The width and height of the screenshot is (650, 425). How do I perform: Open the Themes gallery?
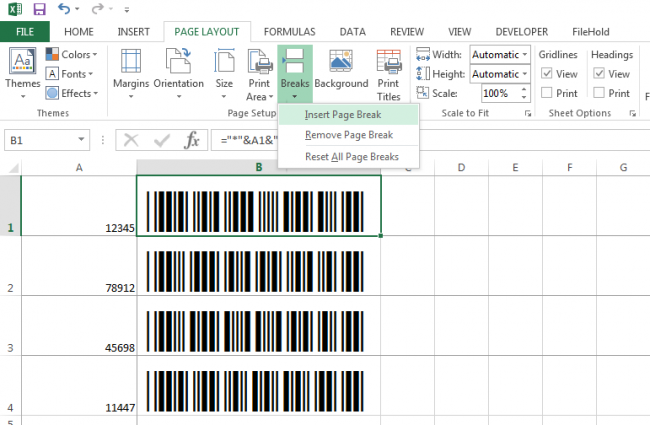23,73
